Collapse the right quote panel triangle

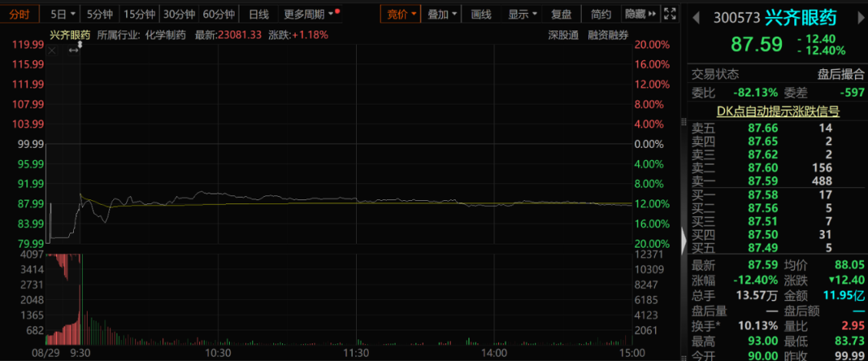click(x=684, y=241)
